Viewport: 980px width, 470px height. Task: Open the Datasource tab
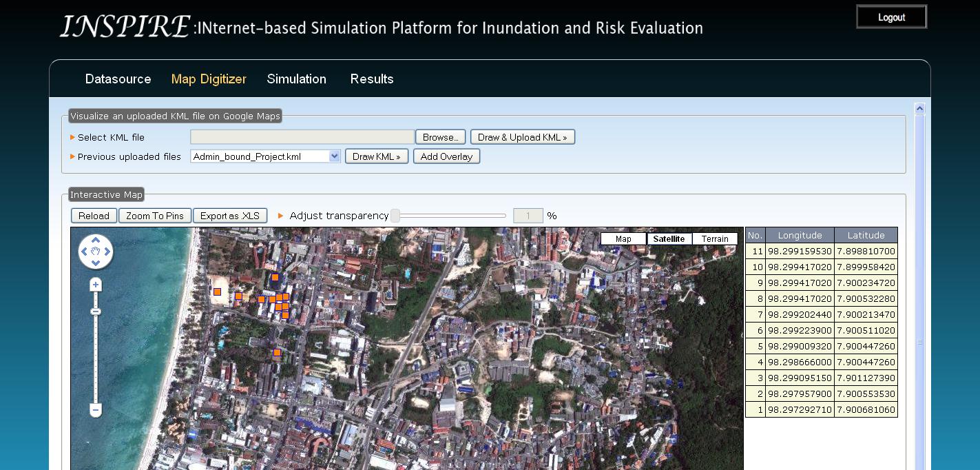point(118,79)
